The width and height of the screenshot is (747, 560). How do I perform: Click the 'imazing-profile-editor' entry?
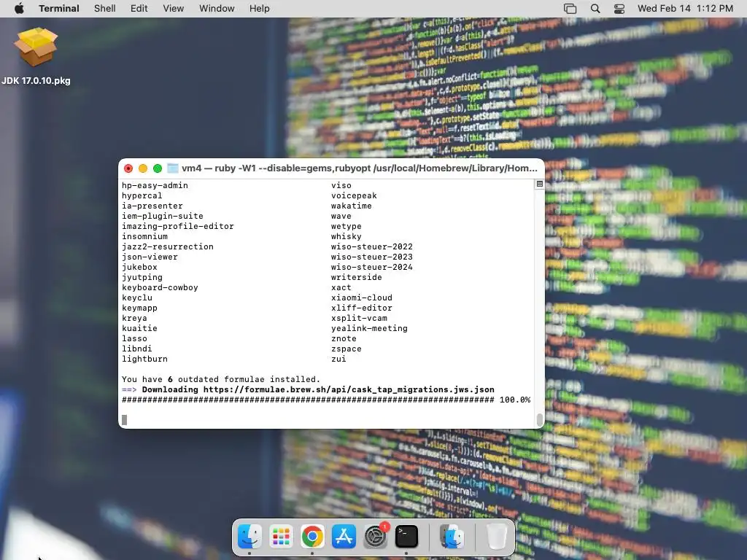coord(178,227)
